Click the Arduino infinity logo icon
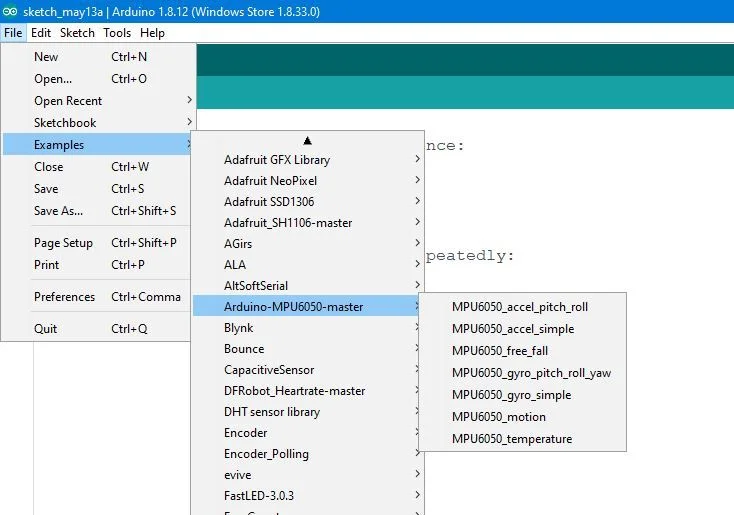 click(x=10, y=11)
